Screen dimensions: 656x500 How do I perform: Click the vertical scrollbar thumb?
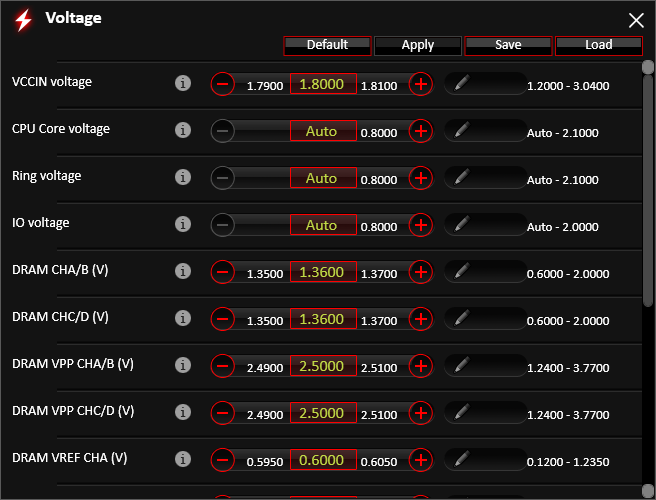pos(648,180)
